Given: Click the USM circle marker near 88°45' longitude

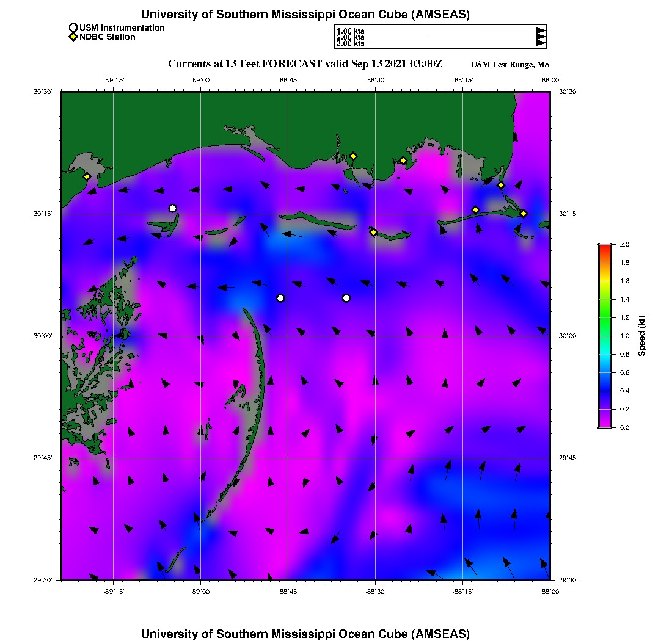Looking at the screenshot, I should click(280, 298).
